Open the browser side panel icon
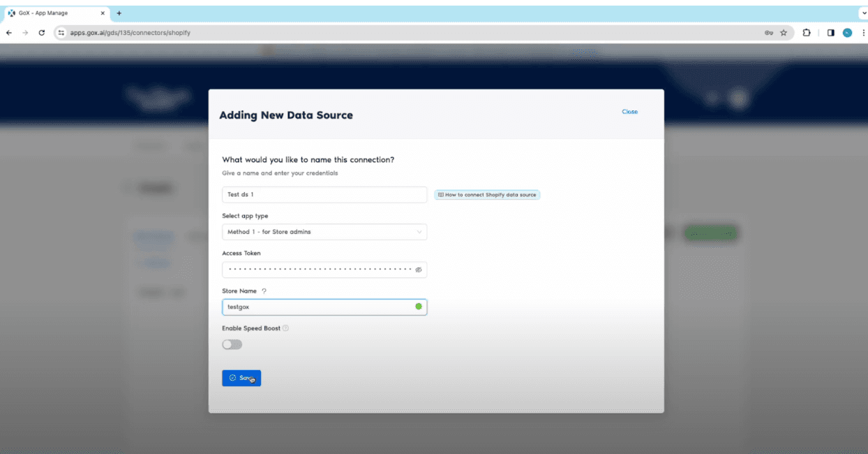Viewport: 868px width, 454px height. 830,33
